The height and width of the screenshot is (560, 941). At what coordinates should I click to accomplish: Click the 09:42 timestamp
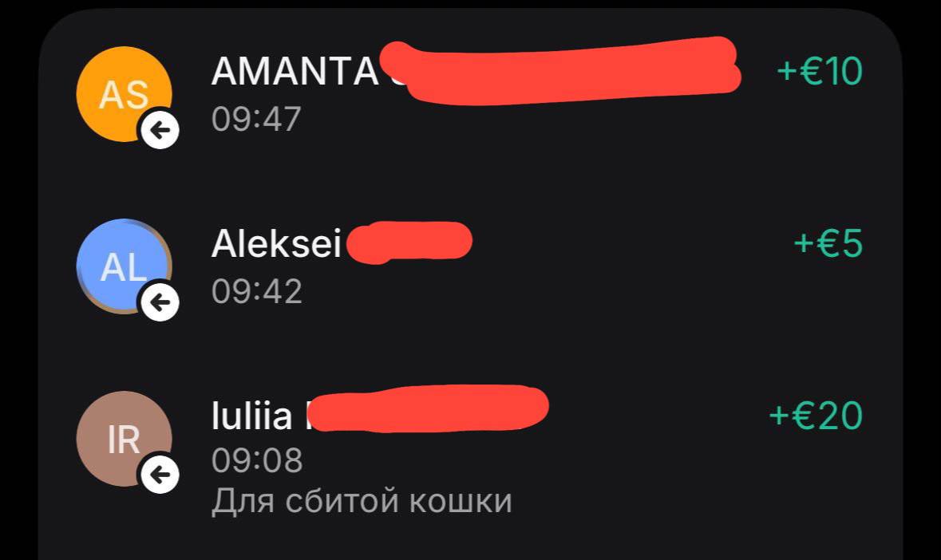[x=256, y=291]
